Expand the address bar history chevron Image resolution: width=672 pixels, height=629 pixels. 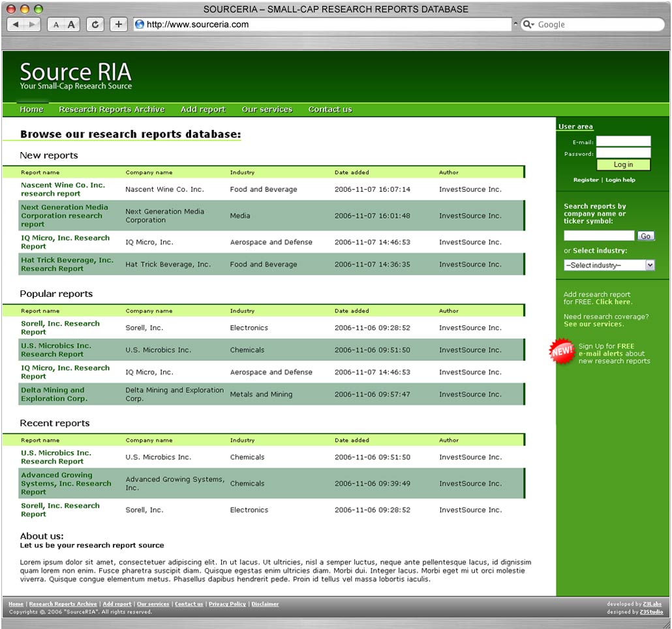pos(516,23)
